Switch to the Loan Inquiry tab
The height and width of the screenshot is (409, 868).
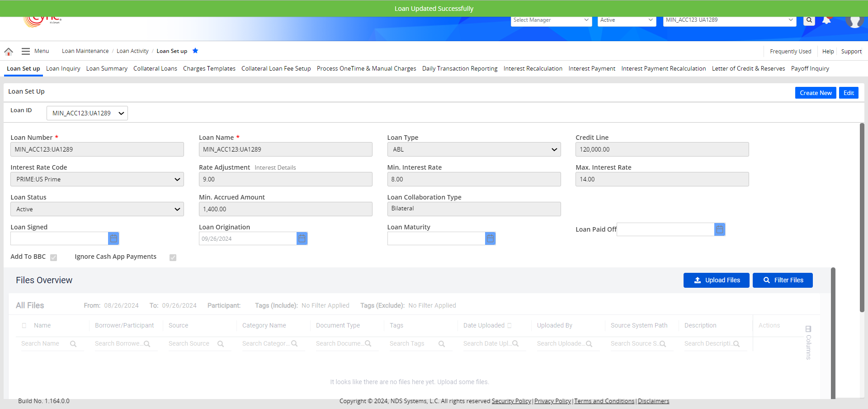tap(63, 69)
